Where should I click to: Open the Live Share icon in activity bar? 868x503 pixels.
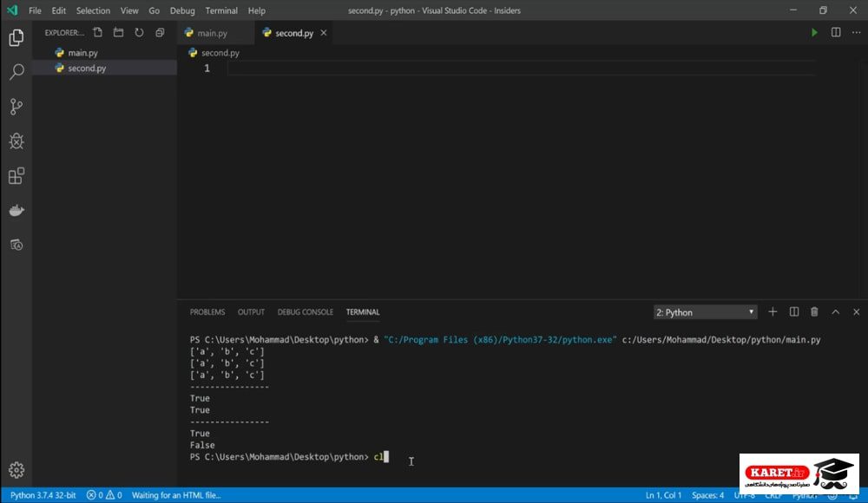tap(16, 245)
